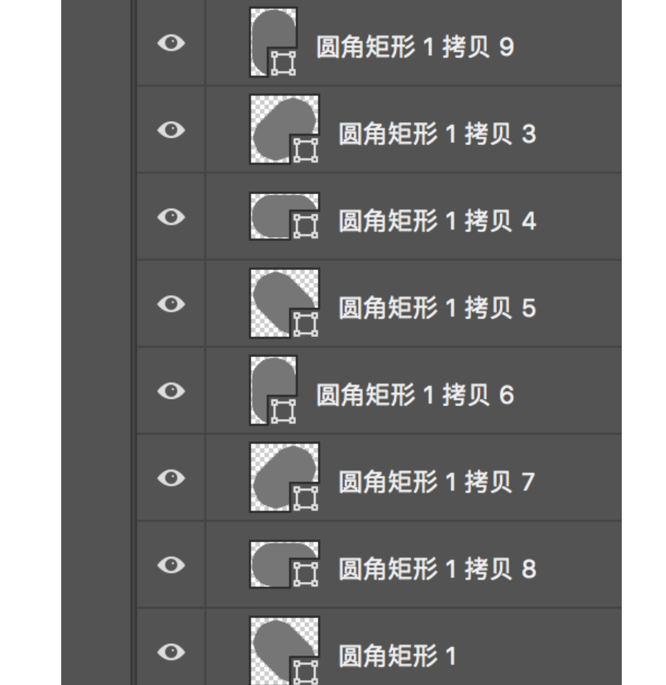Screen dimensions: 666x685
Task: Click thumbnail of layer 圆角矩形 1 拷贝 5
Action: pos(284,303)
